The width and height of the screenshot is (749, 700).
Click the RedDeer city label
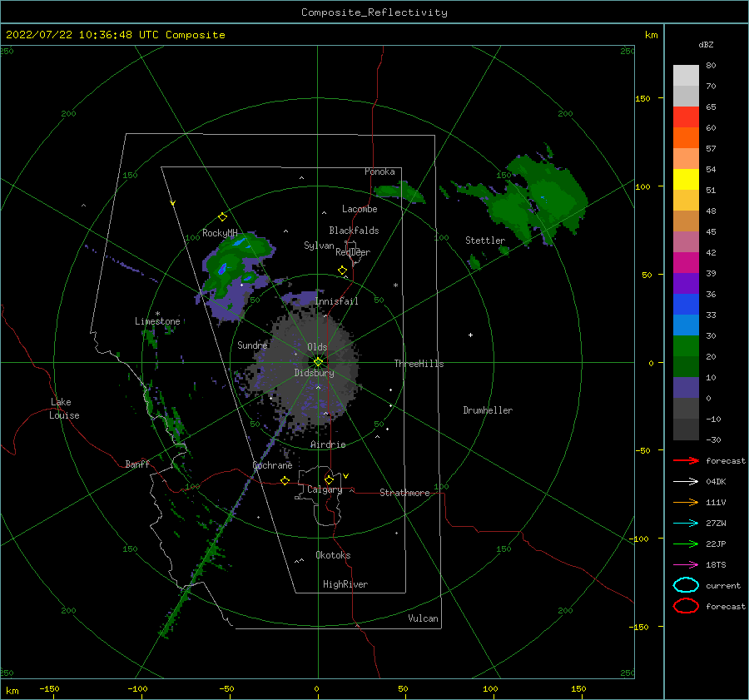coord(353,252)
